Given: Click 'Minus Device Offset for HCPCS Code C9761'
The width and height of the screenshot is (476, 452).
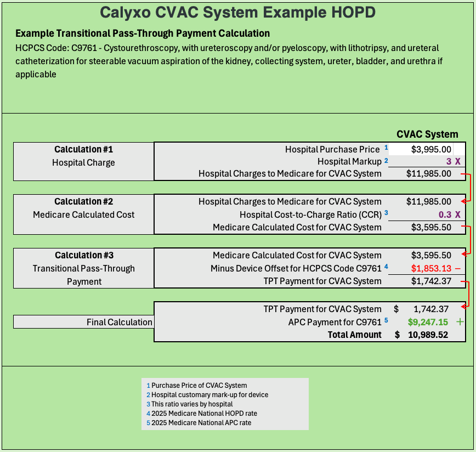Looking at the screenshot, I should [x=296, y=269].
